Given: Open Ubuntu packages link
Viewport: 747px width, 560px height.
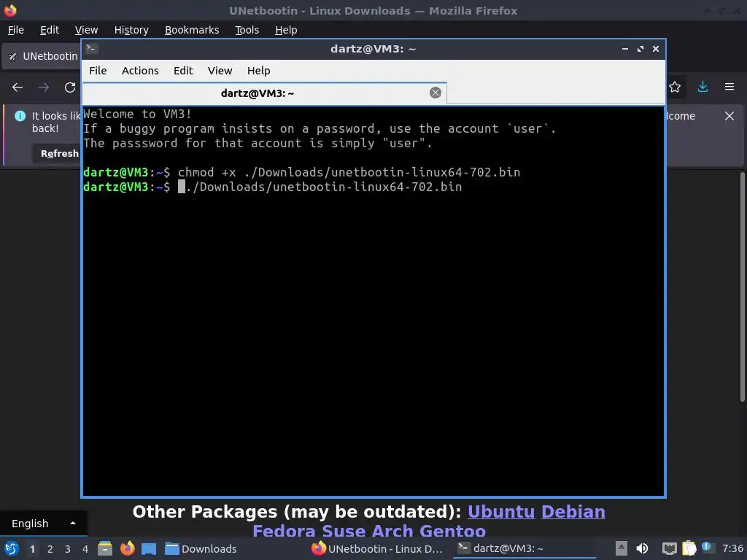Looking at the screenshot, I should [x=501, y=511].
